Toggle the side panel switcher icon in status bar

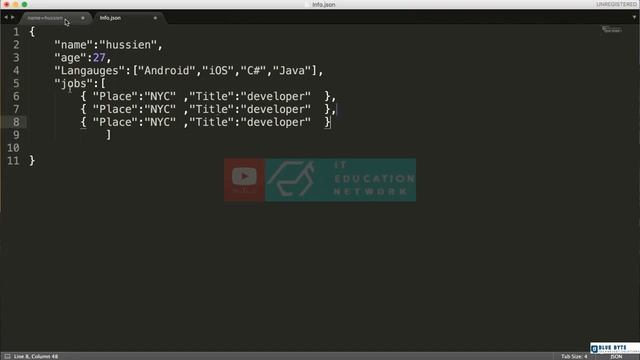click(7, 356)
